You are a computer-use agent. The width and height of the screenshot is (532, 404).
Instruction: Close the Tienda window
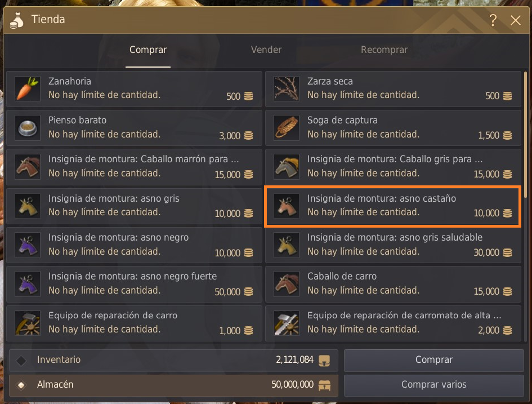tap(515, 20)
